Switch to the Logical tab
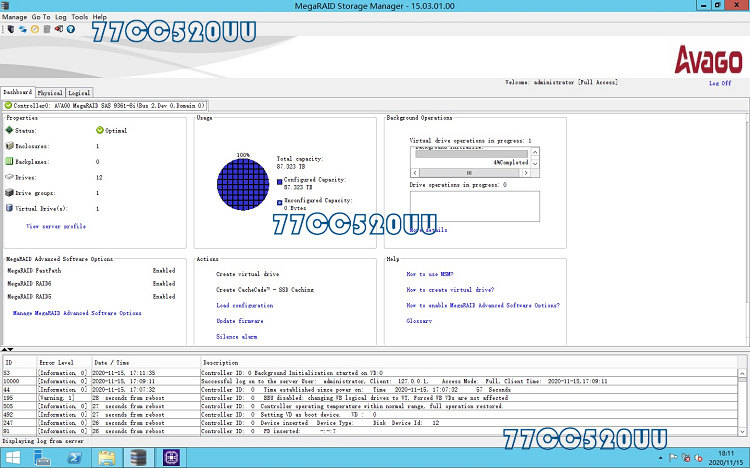 [79, 93]
